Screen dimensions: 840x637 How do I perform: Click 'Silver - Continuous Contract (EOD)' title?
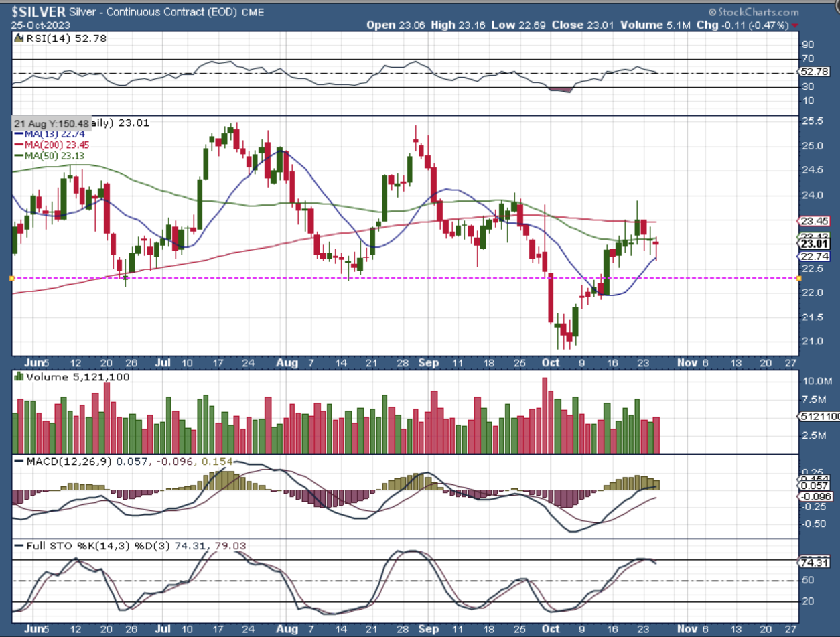click(x=154, y=12)
